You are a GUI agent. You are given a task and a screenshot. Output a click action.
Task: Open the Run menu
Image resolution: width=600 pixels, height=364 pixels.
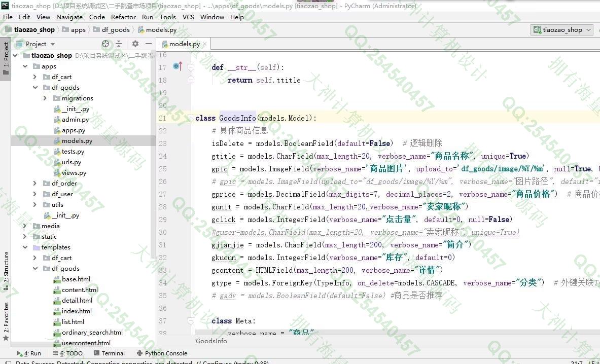tap(147, 17)
